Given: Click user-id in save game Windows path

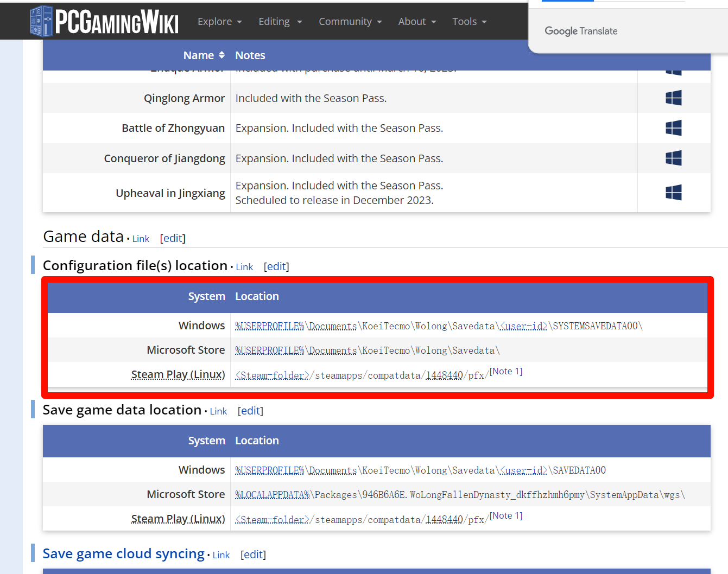Looking at the screenshot, I should [x=524, y=470].
